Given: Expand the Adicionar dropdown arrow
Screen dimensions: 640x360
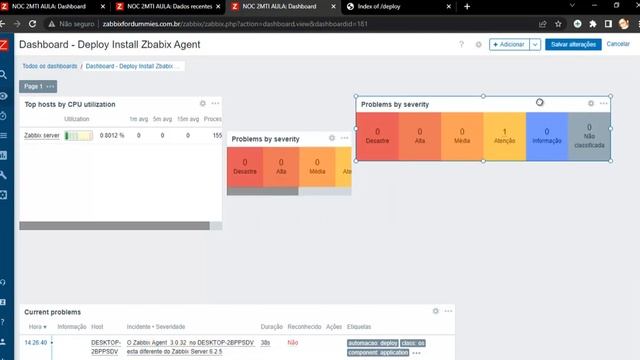Looking at the screenshot, I should click(x=535, y=44).
